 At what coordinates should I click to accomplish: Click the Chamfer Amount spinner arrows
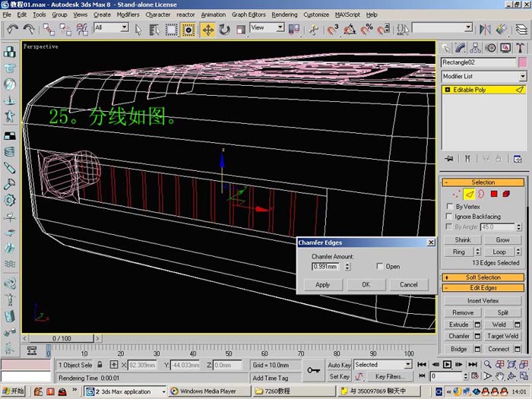(347, 266)
